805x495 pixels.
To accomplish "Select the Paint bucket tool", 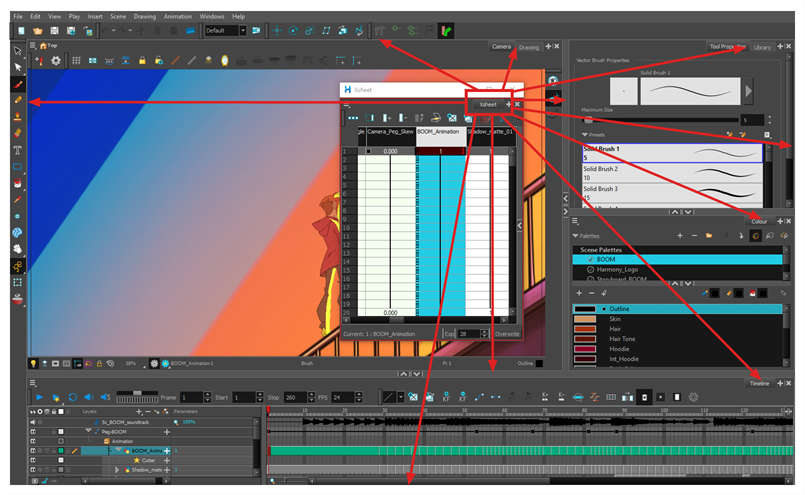I will click(x=18, y=183).
